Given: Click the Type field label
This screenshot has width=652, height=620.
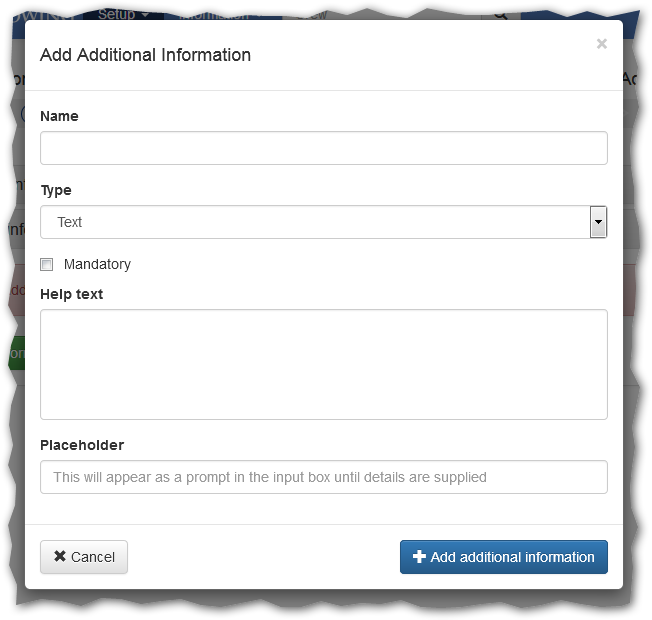Looking at the screenshot, I should [56, 190].
